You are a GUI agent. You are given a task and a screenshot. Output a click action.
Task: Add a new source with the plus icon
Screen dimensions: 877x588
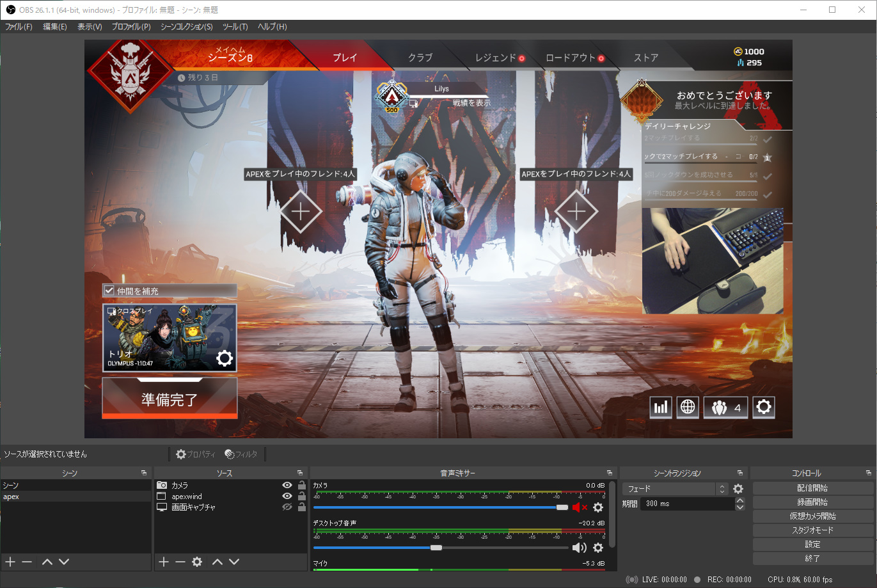[164, 562]
